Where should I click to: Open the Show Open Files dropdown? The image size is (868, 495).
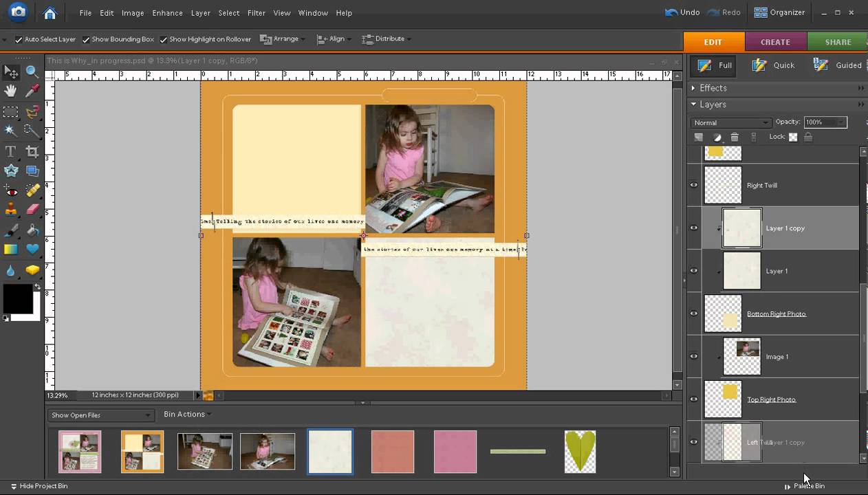tap(100, 415)
